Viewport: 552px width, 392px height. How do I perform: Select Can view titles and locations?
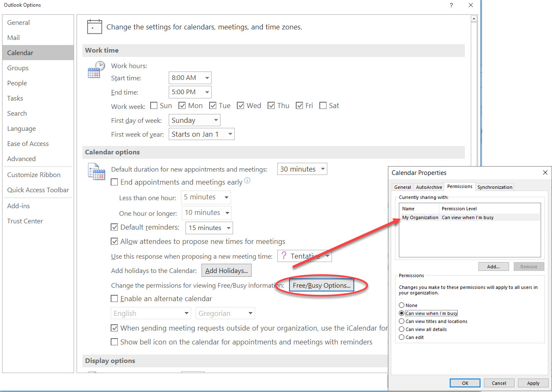[x=402, y=321]
